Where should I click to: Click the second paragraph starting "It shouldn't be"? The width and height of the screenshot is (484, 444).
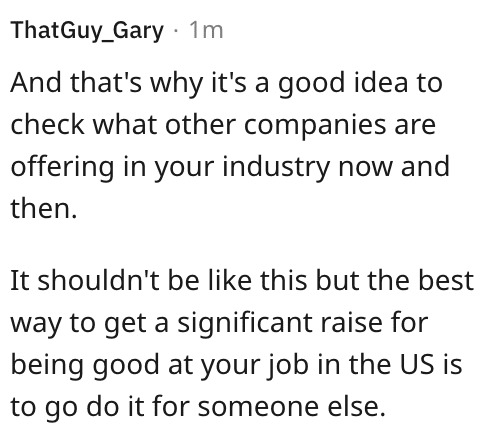(x=242, y=343)
